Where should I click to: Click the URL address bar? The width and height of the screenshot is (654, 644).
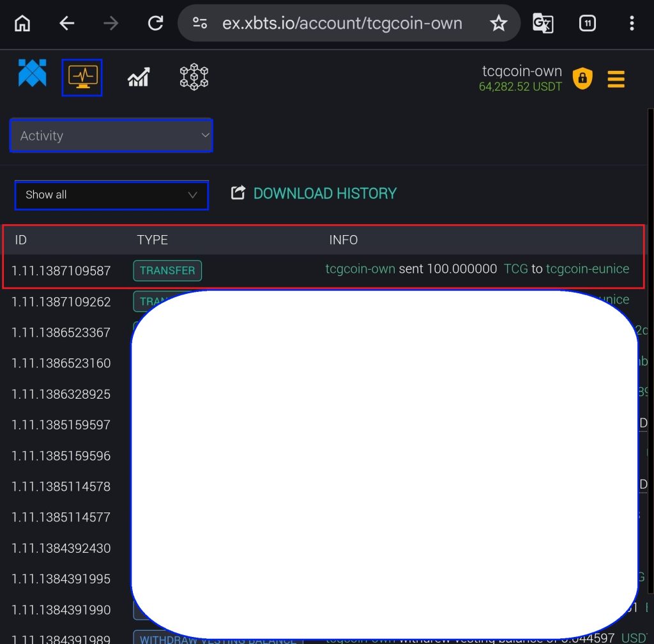click(342, 24)
